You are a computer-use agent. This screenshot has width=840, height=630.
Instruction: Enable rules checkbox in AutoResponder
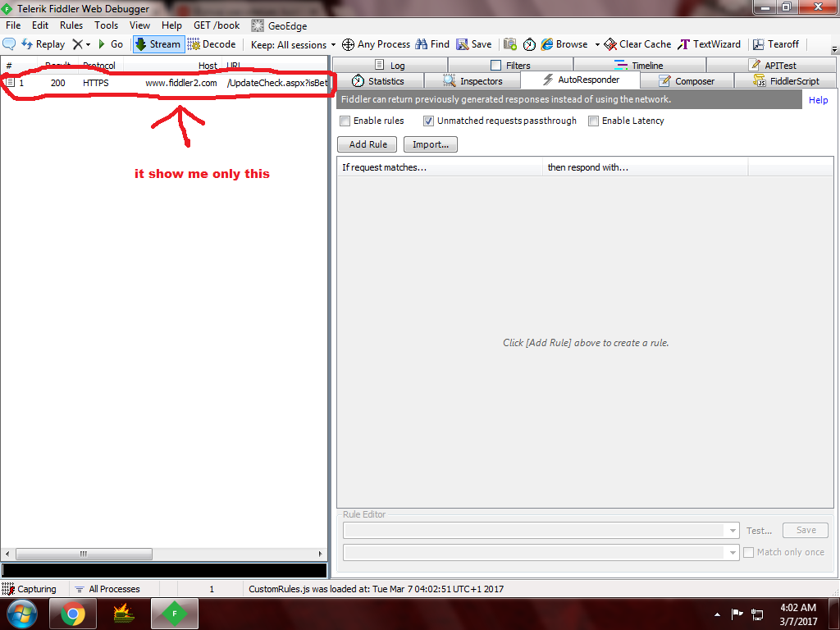pyautogui.click(x=345, y=121)
